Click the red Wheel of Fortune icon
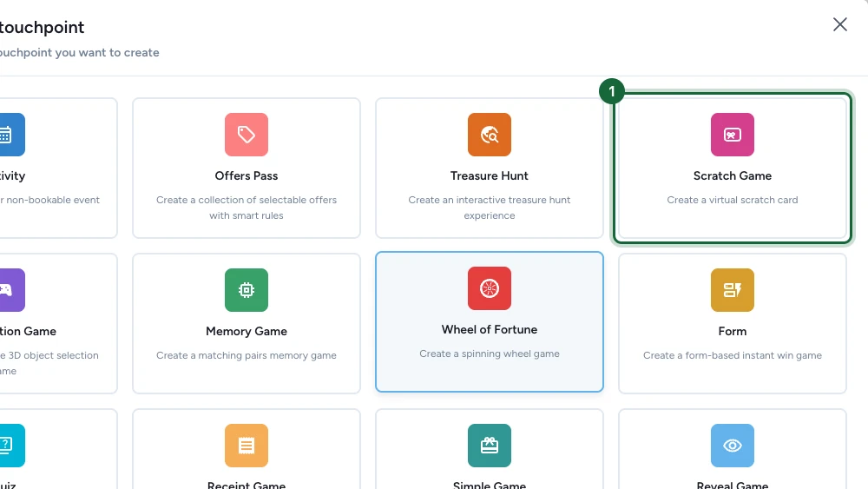The image size is (868, 489). [490, 288]
